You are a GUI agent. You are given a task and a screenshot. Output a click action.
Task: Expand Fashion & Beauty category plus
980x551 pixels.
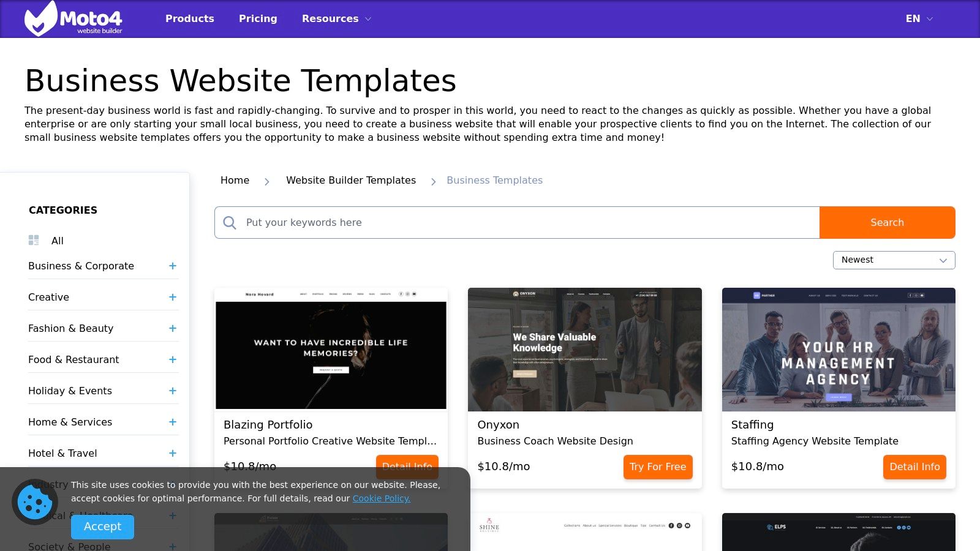tap(173, 328)
